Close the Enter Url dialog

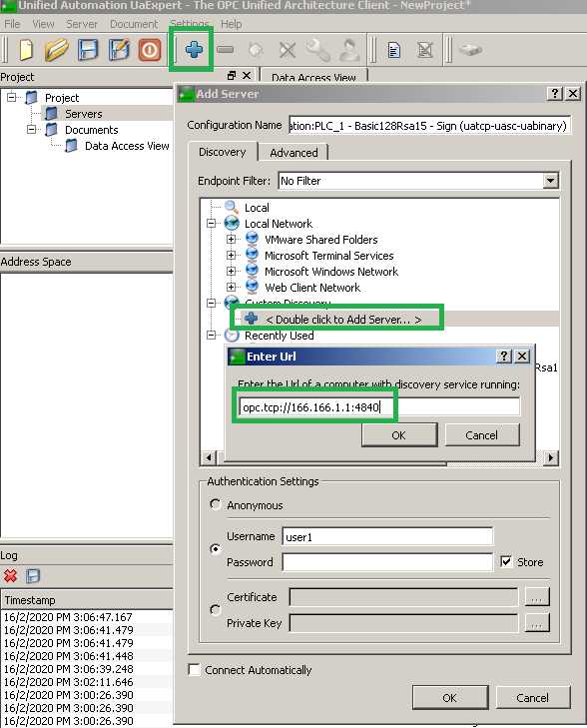click(522, 357)
